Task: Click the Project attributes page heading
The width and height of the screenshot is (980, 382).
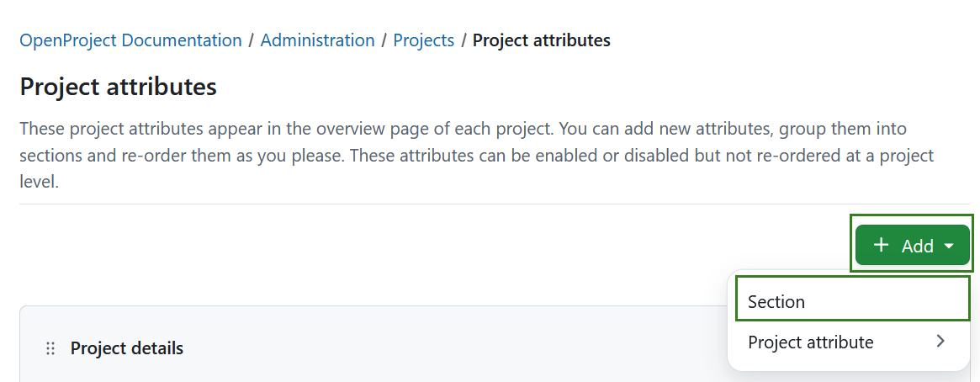Action: pyautogui.click(x=118, y=87)
